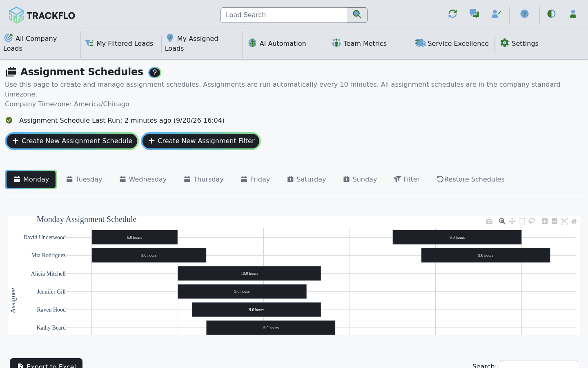Navigate to Team Metrics

pyautogui.click(x=359, y=43)
